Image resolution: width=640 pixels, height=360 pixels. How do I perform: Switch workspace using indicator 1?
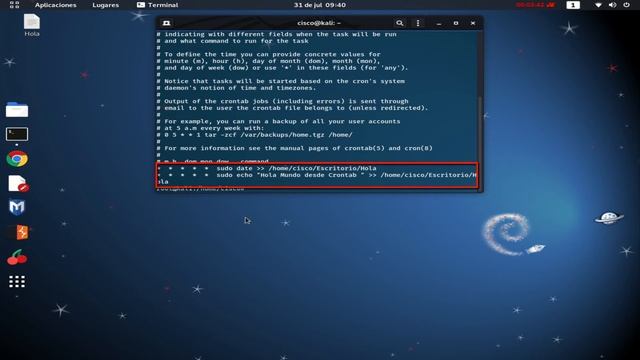pos(573,5)
